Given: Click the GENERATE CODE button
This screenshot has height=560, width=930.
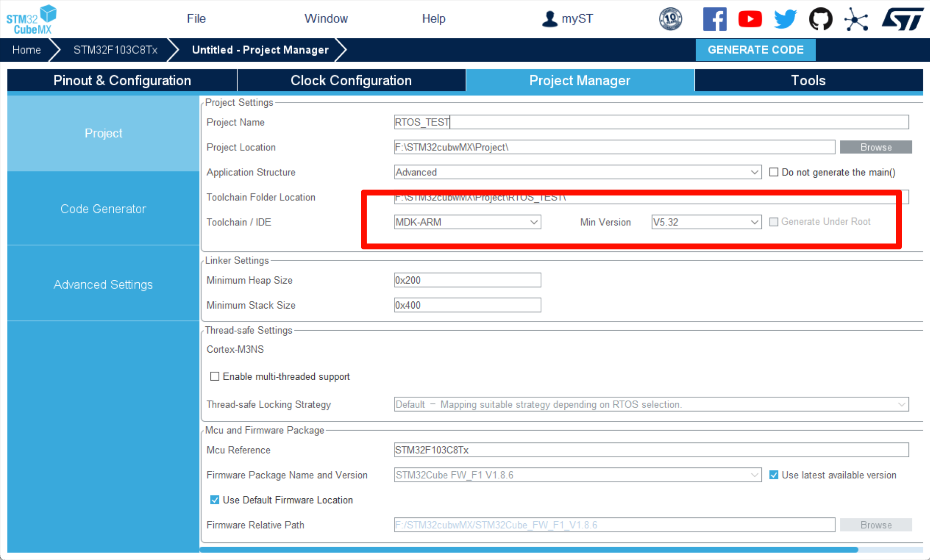Looking at the screenshot, I should pos(755,50).
